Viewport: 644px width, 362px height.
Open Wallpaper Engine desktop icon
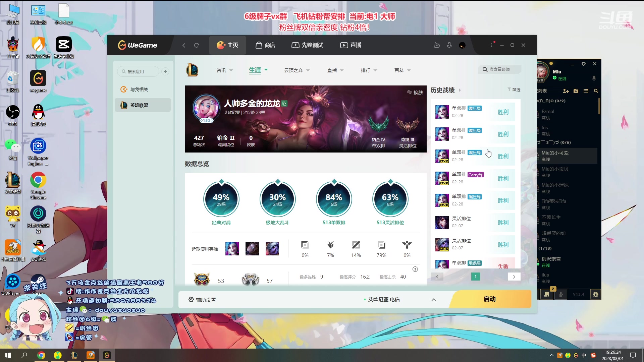click(38, 152)
